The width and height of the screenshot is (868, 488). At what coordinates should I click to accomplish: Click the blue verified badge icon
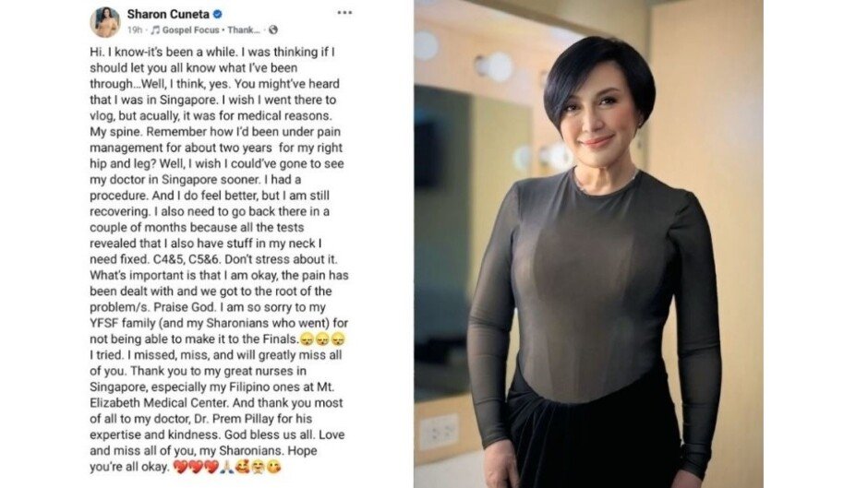(x=218, y=14)
